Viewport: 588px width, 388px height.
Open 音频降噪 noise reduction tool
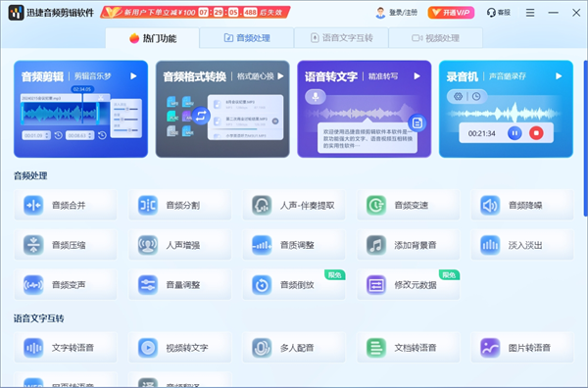tap(522, 205)
